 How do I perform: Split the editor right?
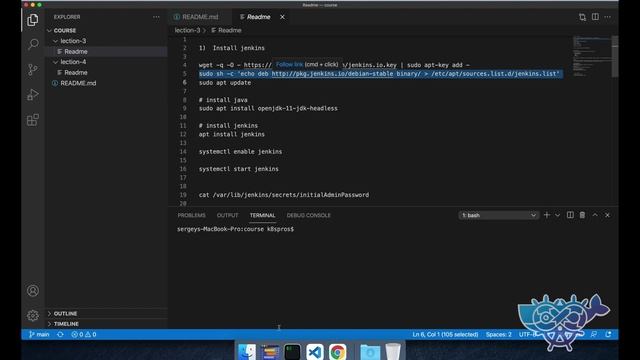pos(596,17)
